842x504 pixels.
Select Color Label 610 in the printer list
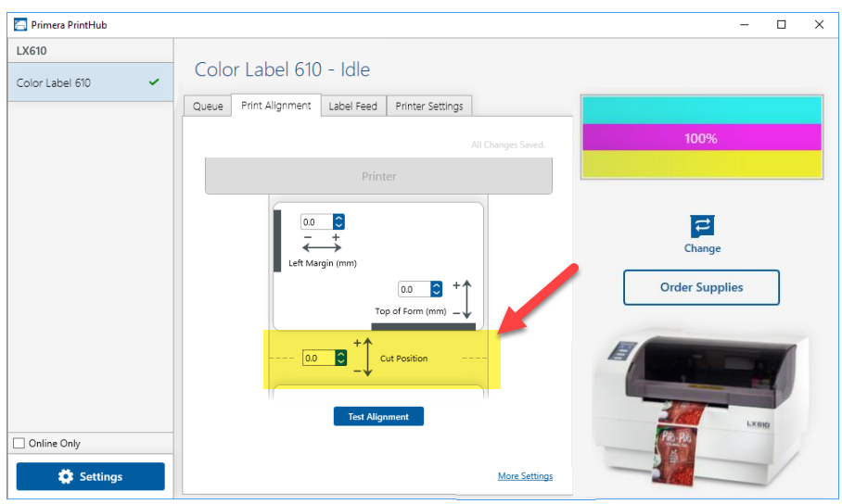click(90, 82)
